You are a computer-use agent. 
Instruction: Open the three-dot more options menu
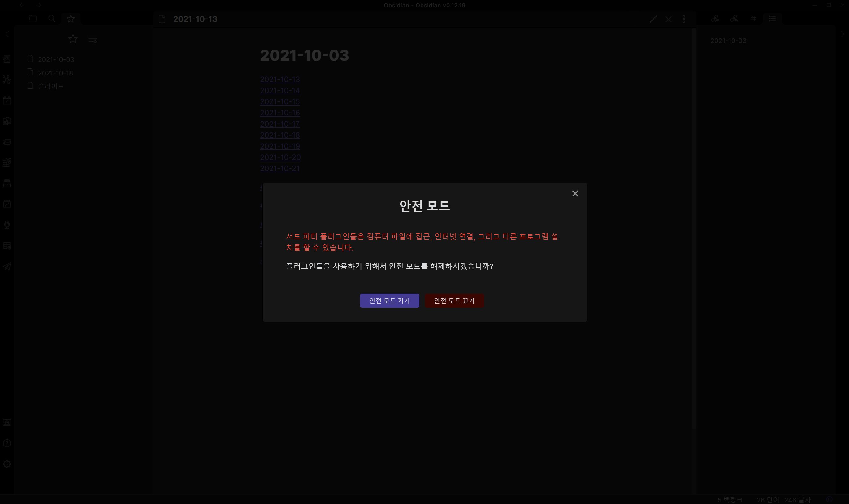pos(684,19)
